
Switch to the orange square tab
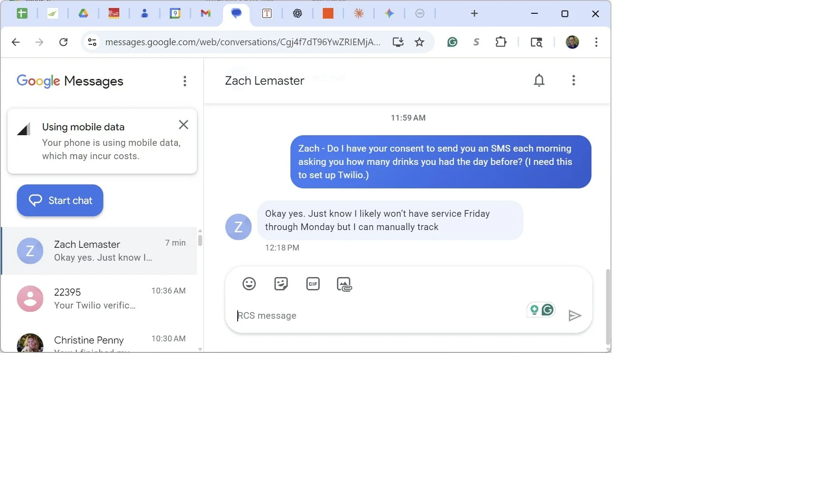click(328, 14)
